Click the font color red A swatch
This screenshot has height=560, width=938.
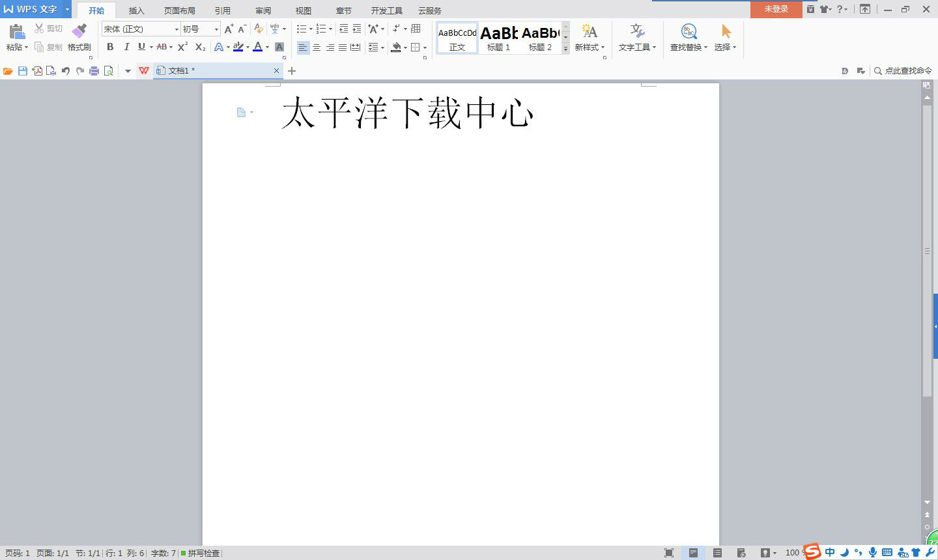tap(258, 47)
